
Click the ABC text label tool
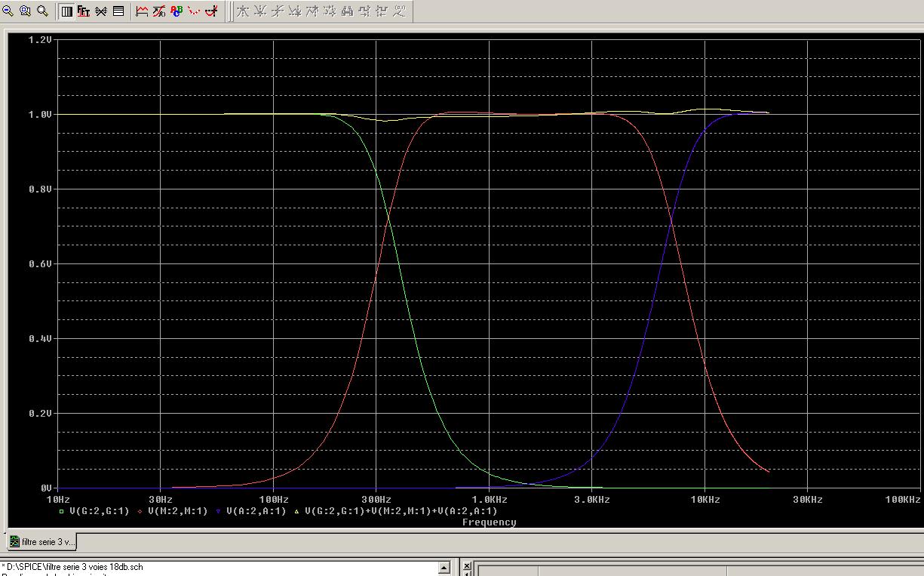(x=177, y=11)
